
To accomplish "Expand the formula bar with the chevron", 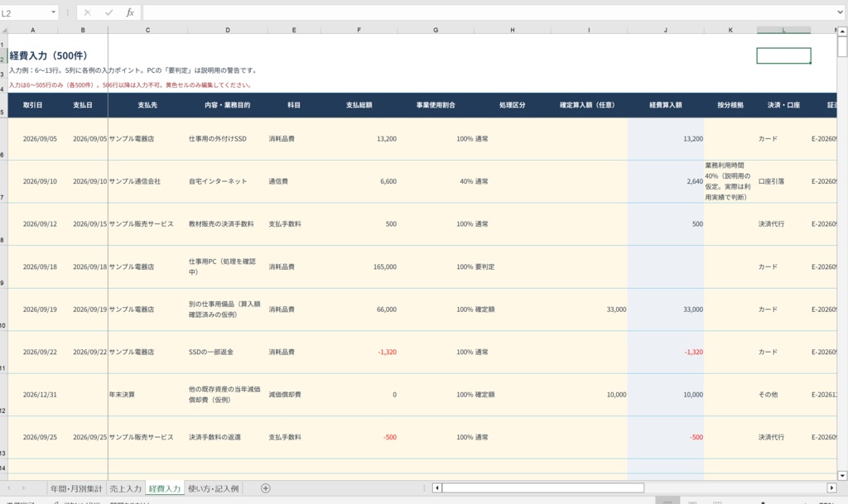I will [x=841, y=12].
